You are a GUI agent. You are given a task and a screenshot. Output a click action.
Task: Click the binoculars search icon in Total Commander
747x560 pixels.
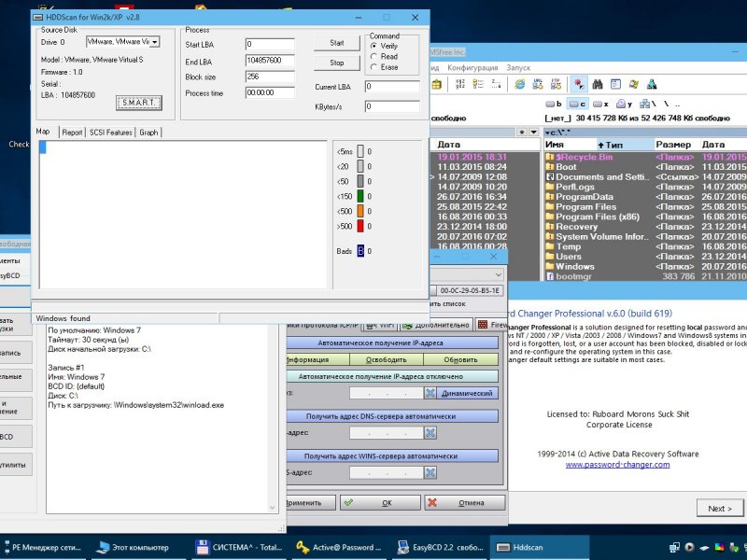coord(598,84)
